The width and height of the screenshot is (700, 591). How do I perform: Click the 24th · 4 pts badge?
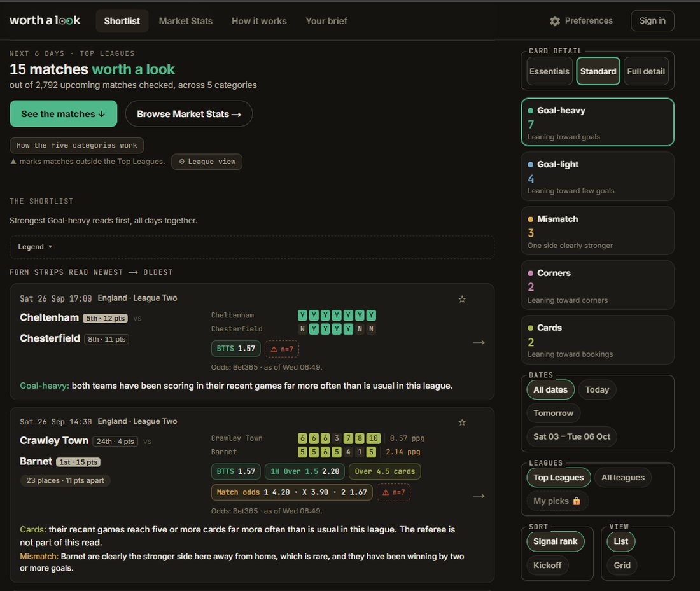tap(115, 442)
